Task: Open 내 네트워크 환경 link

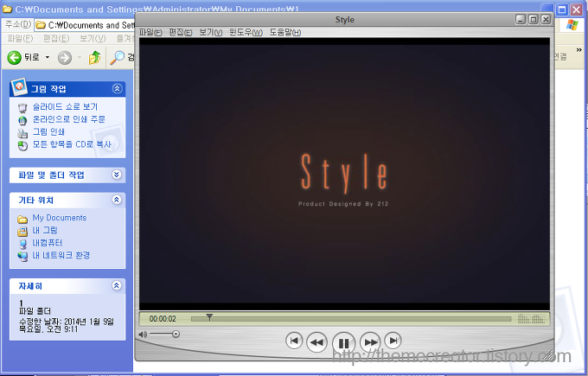Action: [61, 255]
